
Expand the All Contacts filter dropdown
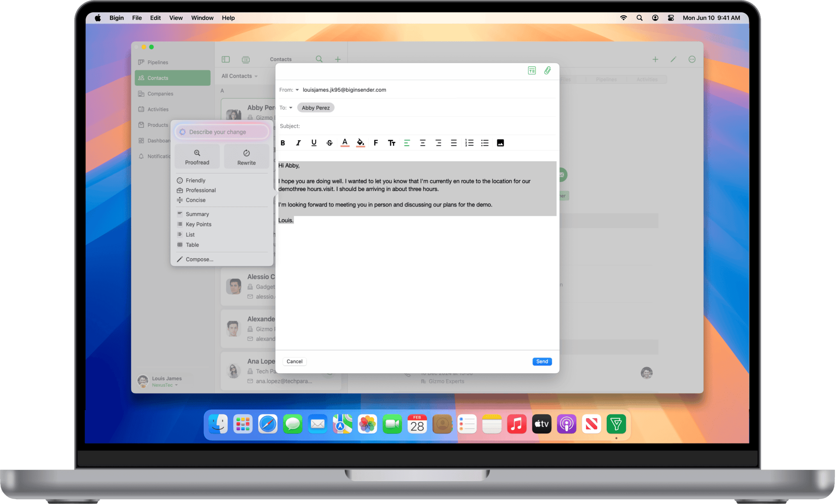(239, 76)
